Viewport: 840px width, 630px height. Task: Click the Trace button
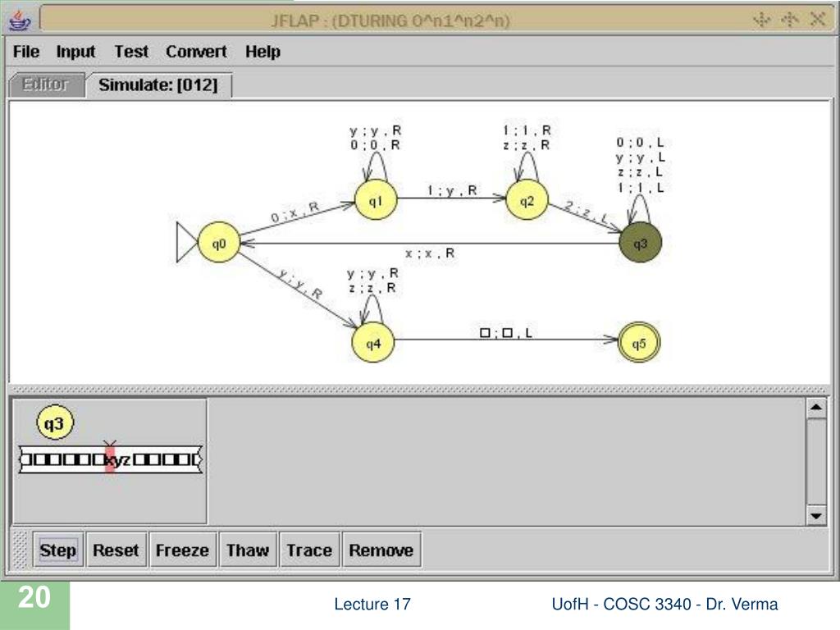coord(309,550)
